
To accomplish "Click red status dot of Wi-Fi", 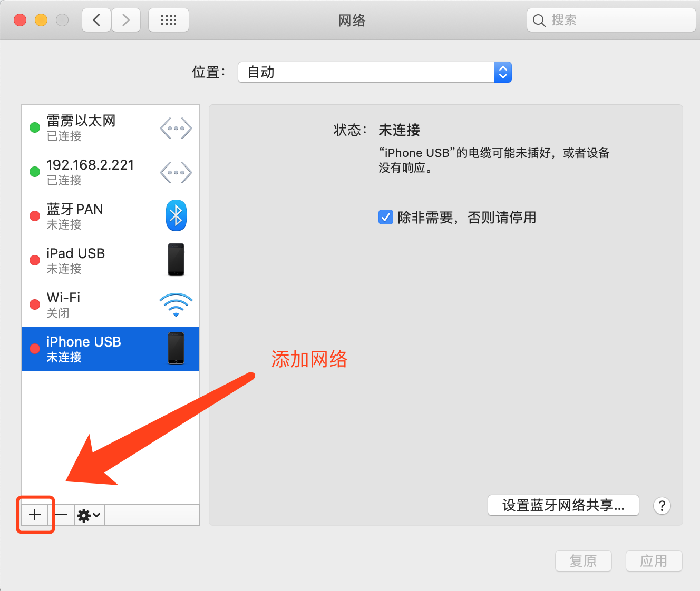I will (x=35, y=304).
